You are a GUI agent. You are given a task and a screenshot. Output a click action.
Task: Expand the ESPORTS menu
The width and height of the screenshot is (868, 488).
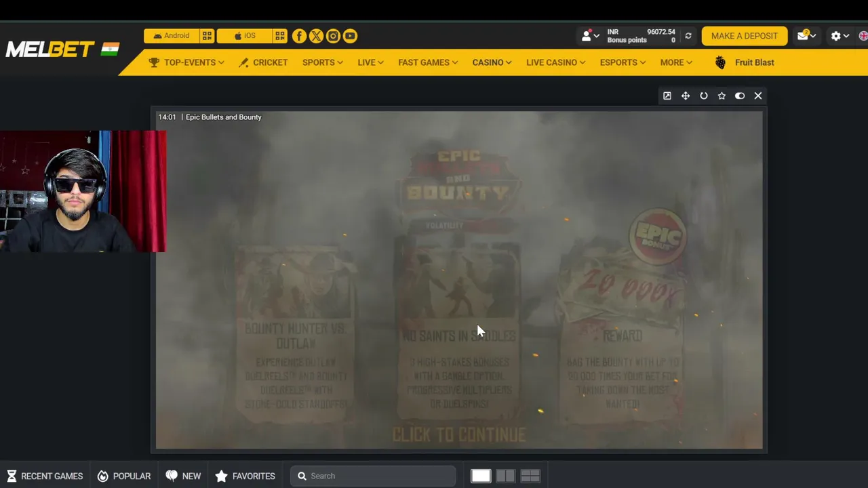point(623,62)
